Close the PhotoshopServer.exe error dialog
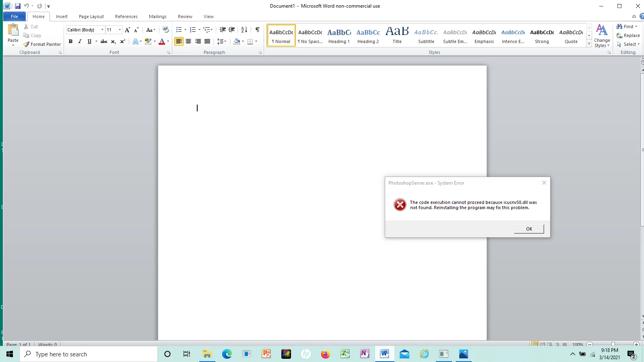The height and width of the screenshot is (362, 644). (544, 183)
